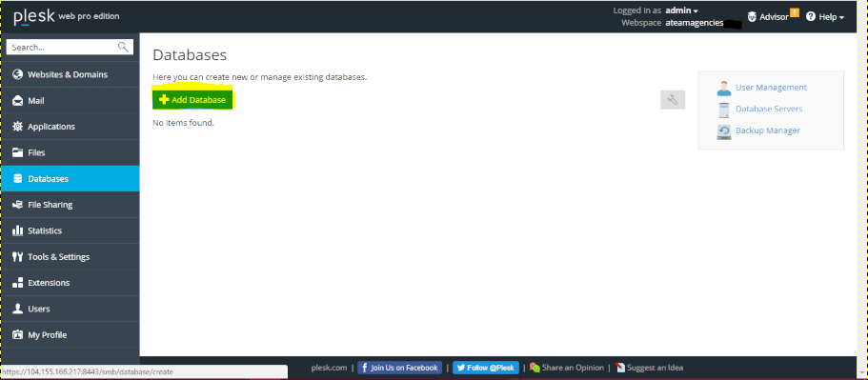
Task: Click Join Us on Facebook button
Action: (x=399, y=368)
